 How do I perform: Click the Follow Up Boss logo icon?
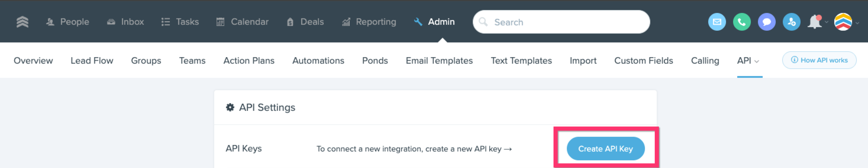tap(22, 22)
